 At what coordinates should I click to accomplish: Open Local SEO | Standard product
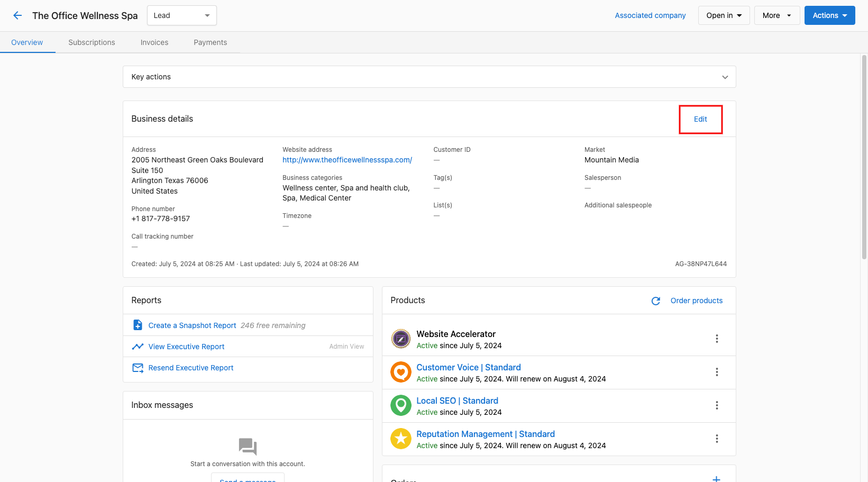457,401
